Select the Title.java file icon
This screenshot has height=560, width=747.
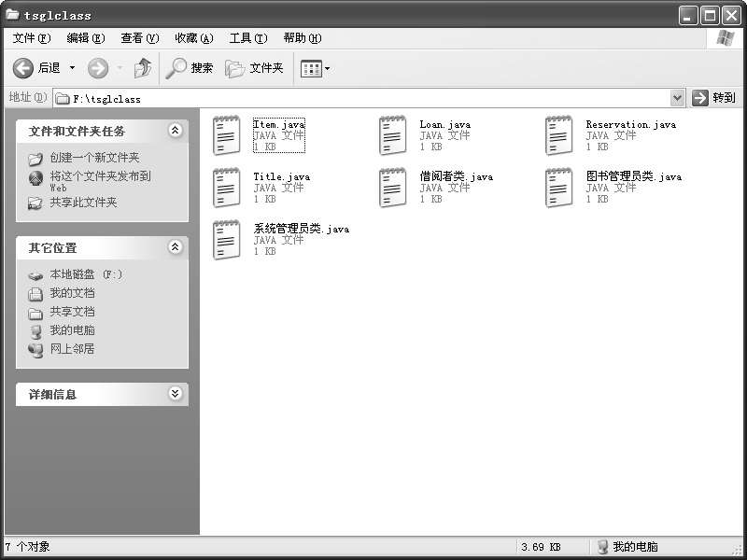pyautogui.click(x=226, y=188)
